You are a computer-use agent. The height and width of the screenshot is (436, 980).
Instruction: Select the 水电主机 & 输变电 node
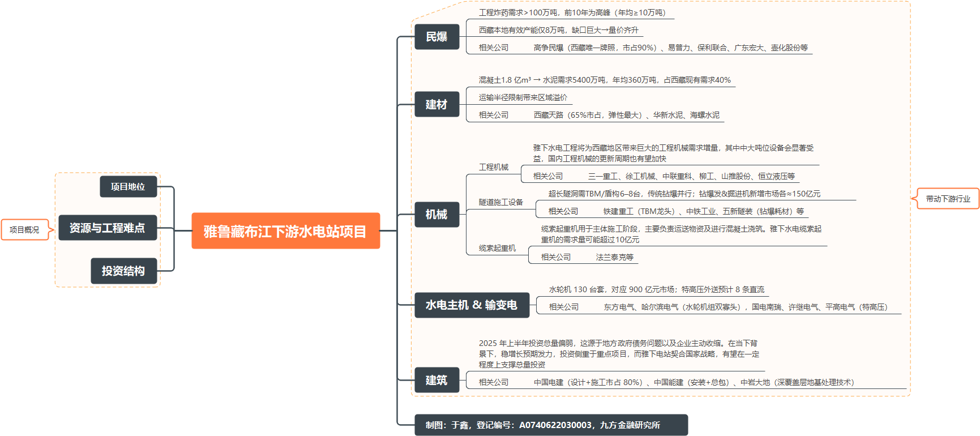coord(472,305)
